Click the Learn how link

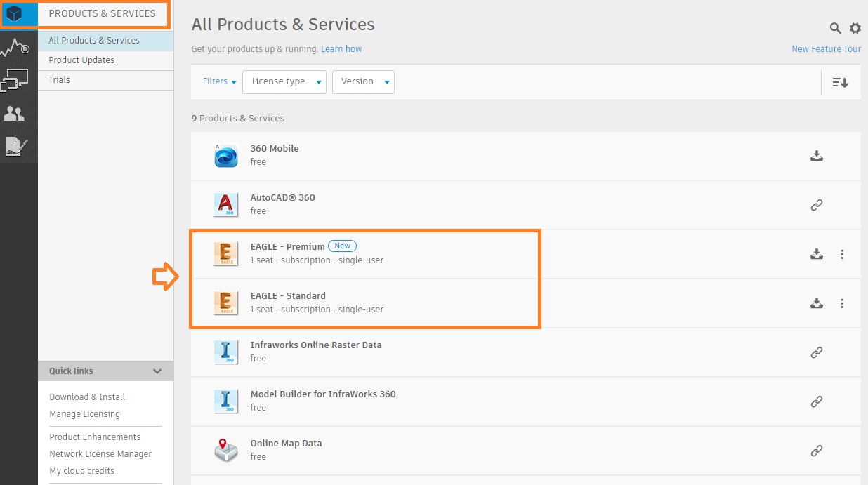[x=341, y=49]
